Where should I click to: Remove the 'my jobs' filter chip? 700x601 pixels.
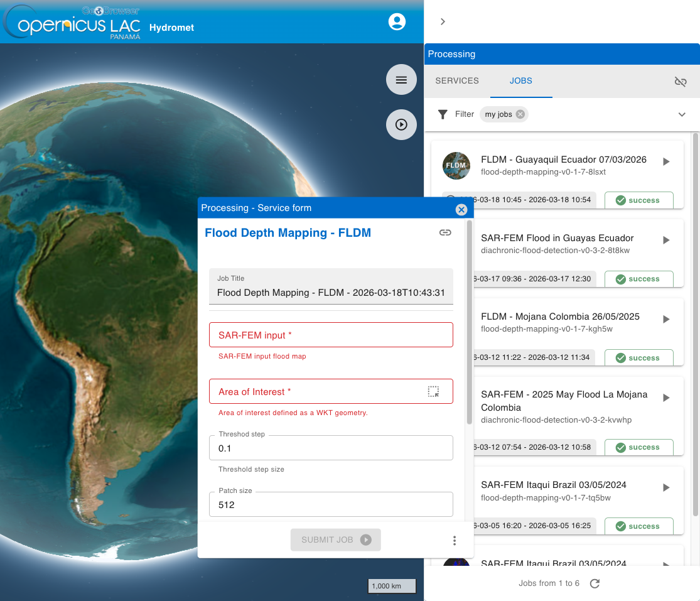(x=520, y=114)
